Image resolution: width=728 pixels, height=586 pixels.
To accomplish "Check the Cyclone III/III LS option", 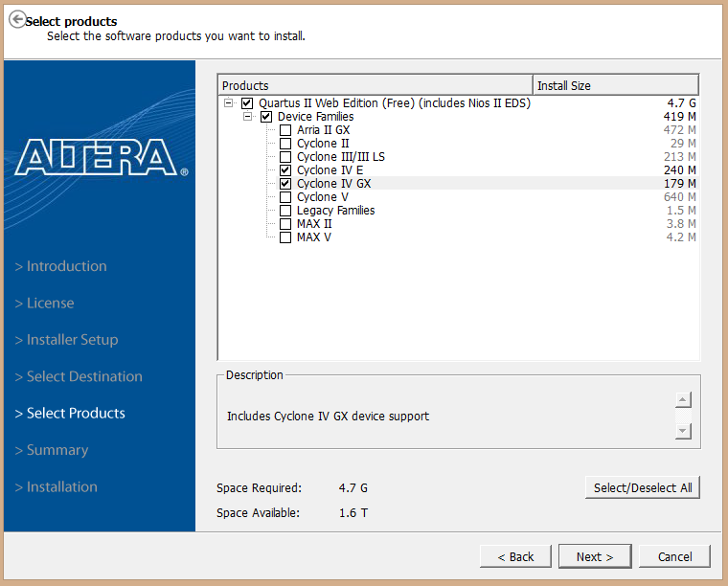I will (x=285, y=157).
